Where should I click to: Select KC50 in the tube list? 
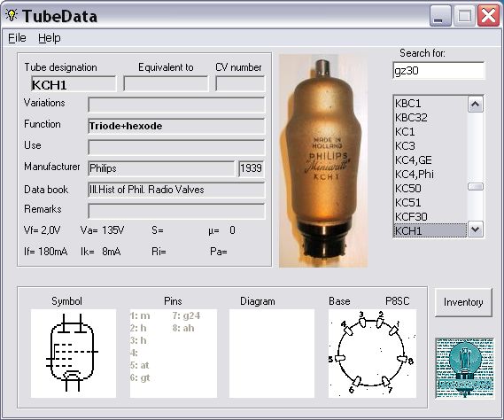[x=430, y=188]
